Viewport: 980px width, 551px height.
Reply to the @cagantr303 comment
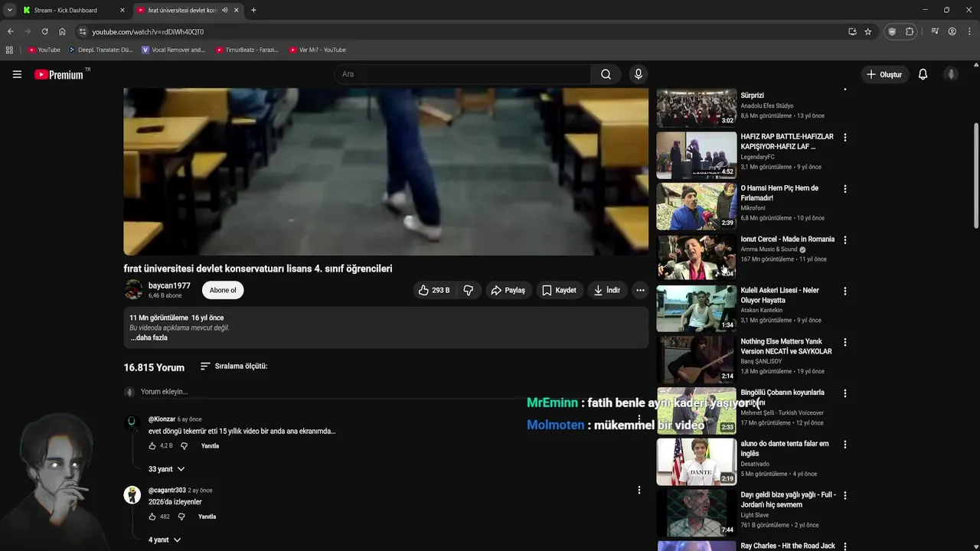pyautogui.click(x=207, y=517)
